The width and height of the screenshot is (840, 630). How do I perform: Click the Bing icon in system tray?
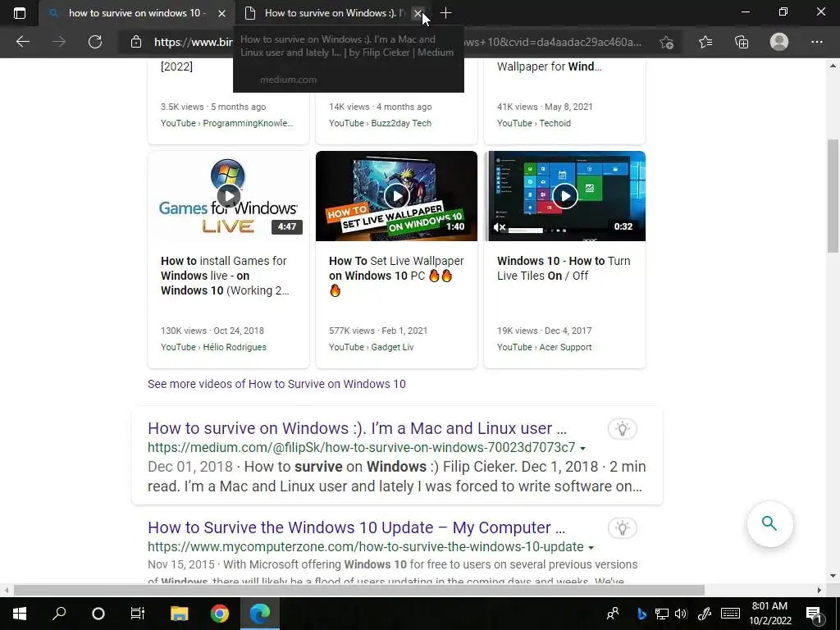point(641,614)
